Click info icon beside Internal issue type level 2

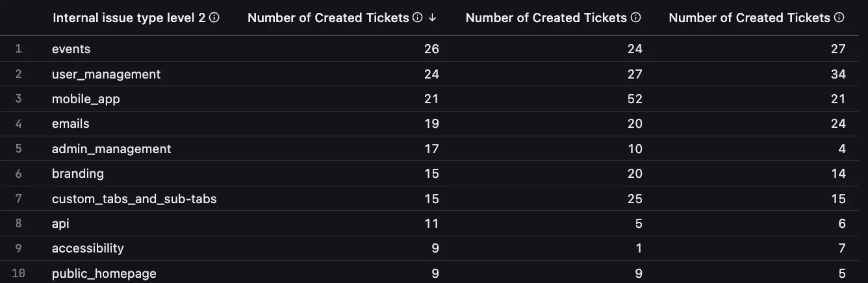[x=214, y=18]
